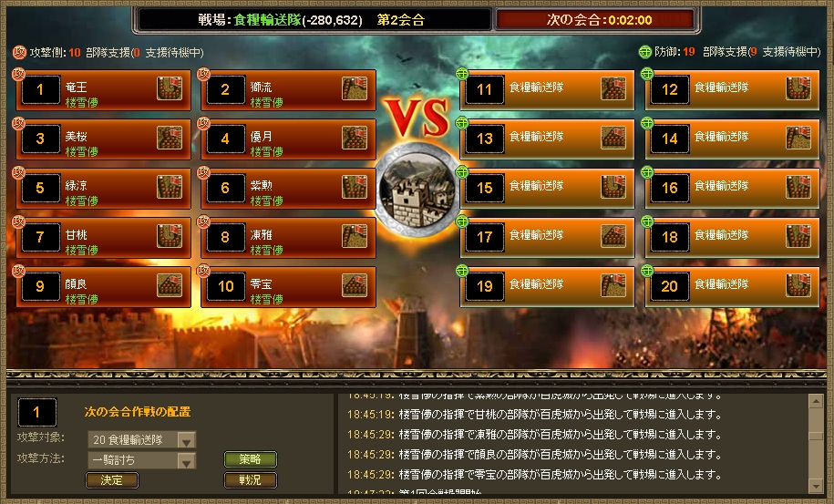The height and width of the screenshot is (504, 834).
Task: Click formation icon on unit 9 顔良
Action: coord(170,285)
